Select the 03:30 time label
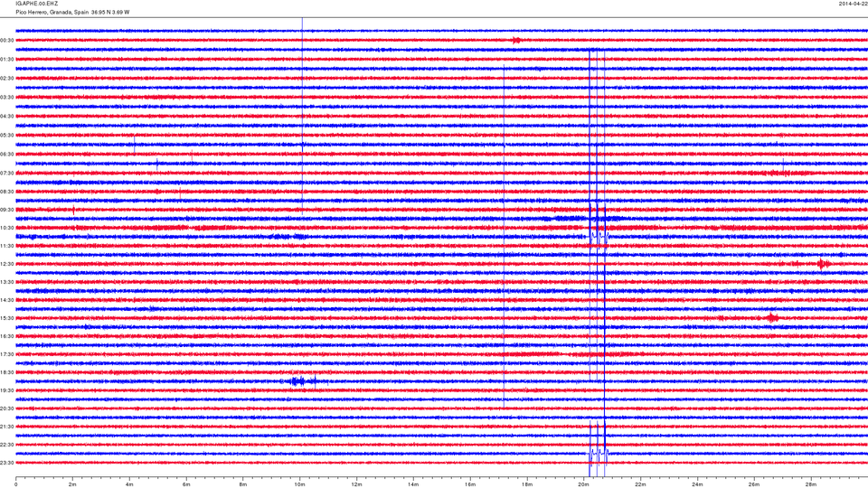The height and width of the screenshot is (488, 868). tap(7, 98)
